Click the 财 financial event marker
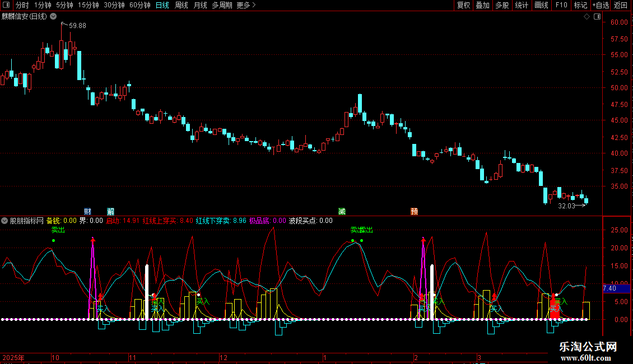The width and height of the screenshot is (633, 364). click(87, 211)
